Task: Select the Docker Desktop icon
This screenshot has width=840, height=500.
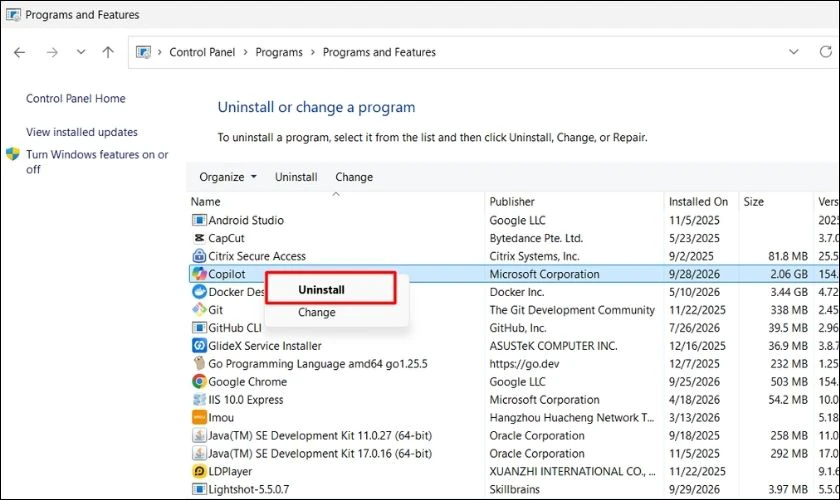Action: point(199,292)
